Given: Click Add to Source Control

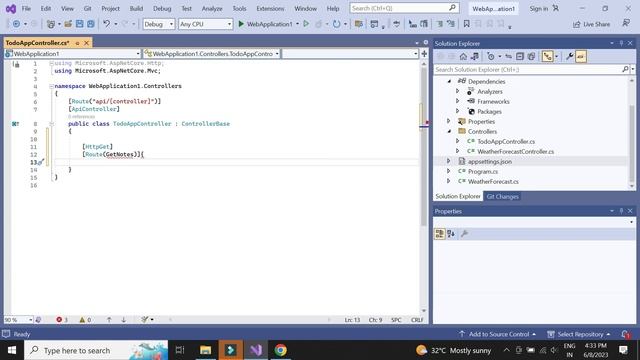Looking at the screenshot, I should 497,334.
